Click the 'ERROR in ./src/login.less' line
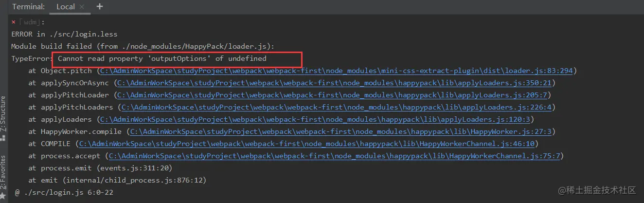This screenshot has width=644, height=203. (65, 35)
